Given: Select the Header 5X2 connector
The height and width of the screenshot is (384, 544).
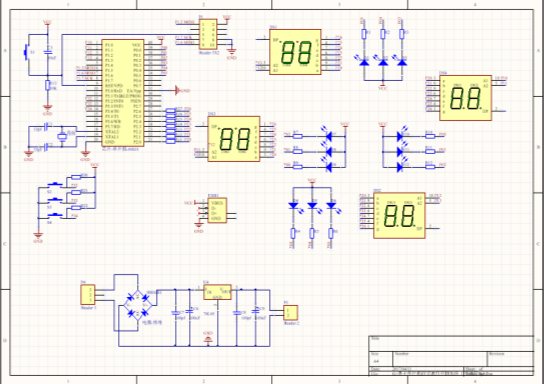Looking at the screenshot, I should click(x=208, y=34).
